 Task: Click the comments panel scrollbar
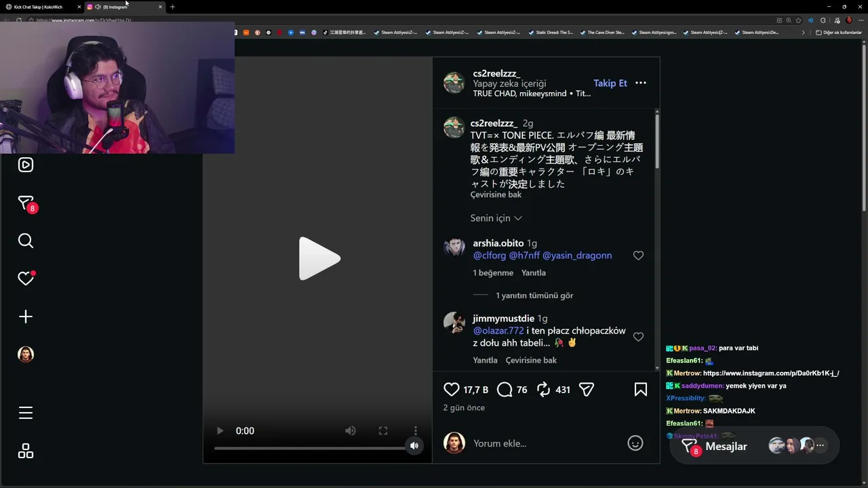[656, 141]
